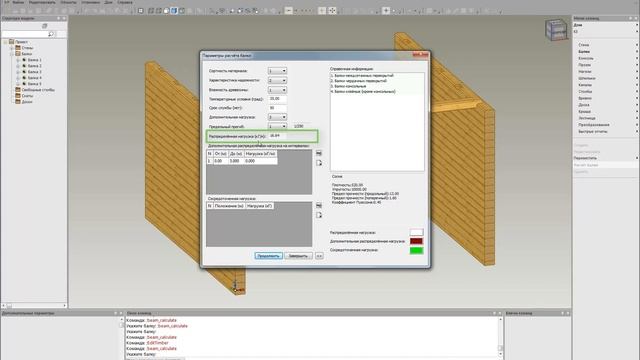Collapse the beams folder in the tree

[12, 54]
